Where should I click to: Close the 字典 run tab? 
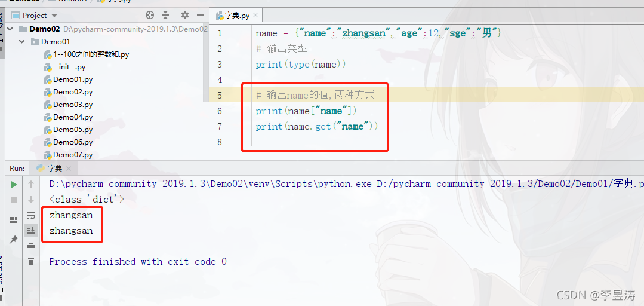click(x=69, y=169)
